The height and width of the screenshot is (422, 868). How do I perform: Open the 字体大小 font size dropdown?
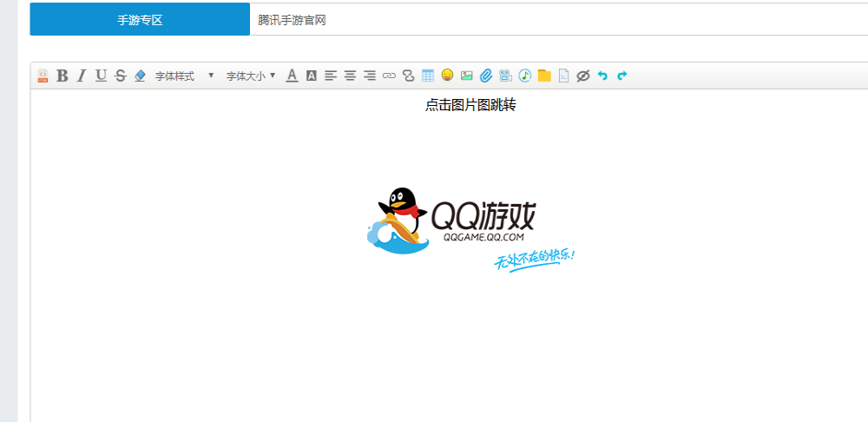pyautogui.click(x=251, y=76)
